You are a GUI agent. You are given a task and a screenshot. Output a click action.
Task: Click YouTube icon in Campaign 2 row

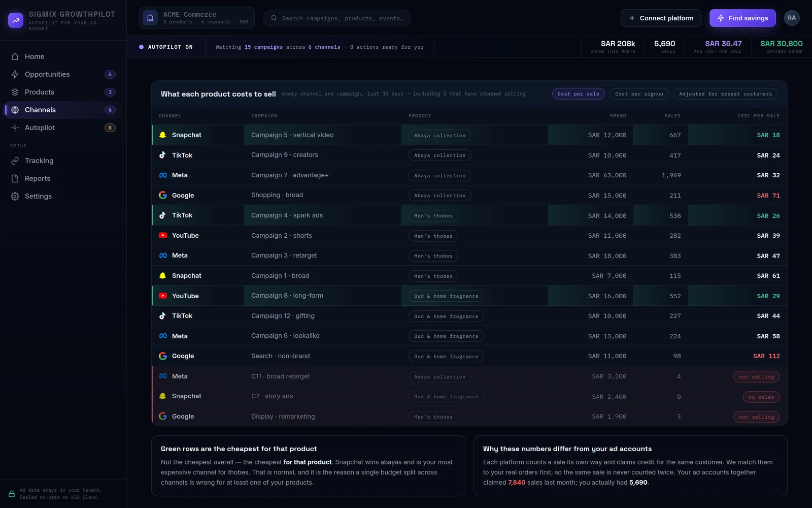(x=163, y=235)
